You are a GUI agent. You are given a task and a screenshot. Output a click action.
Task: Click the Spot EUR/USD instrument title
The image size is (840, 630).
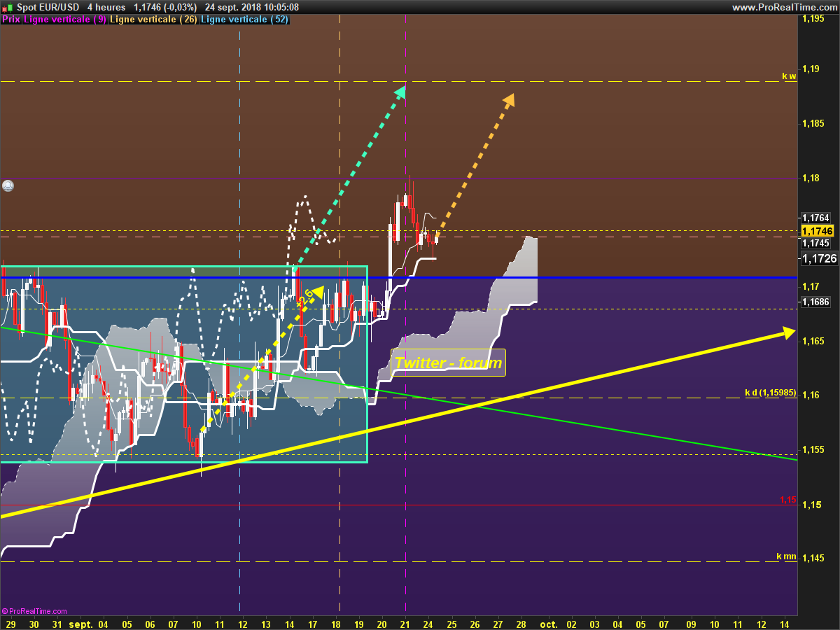(x=48, y=7)
